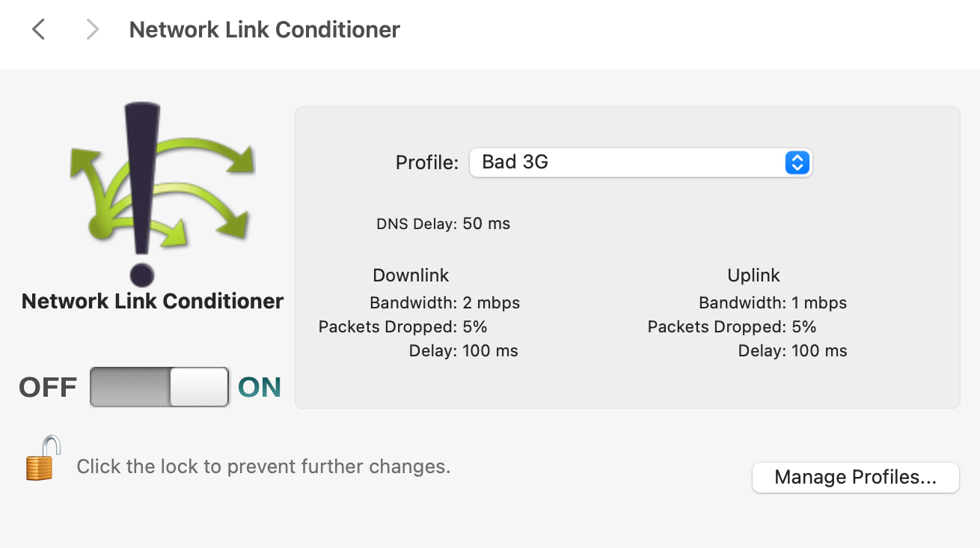
Task: Click the Network Link Conditioner header title
Action: pyautogui.click(x=265, y=30)
